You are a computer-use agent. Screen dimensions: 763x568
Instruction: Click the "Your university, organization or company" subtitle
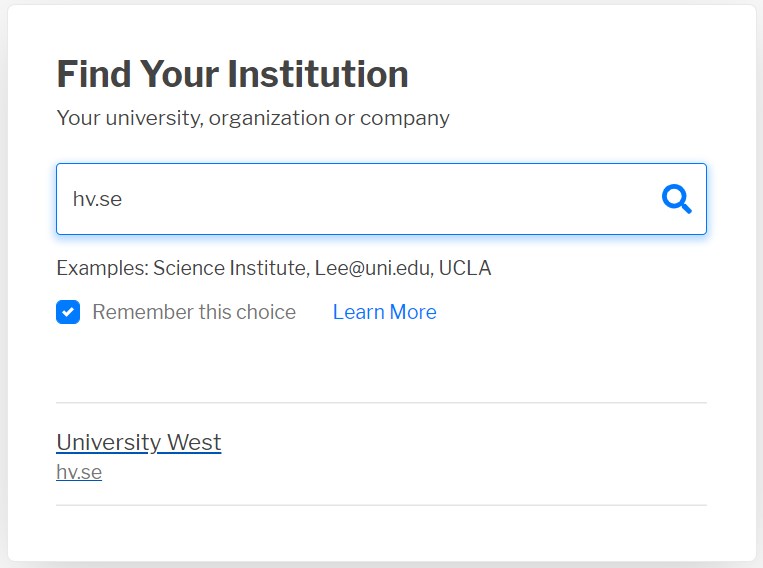point(253,118)
